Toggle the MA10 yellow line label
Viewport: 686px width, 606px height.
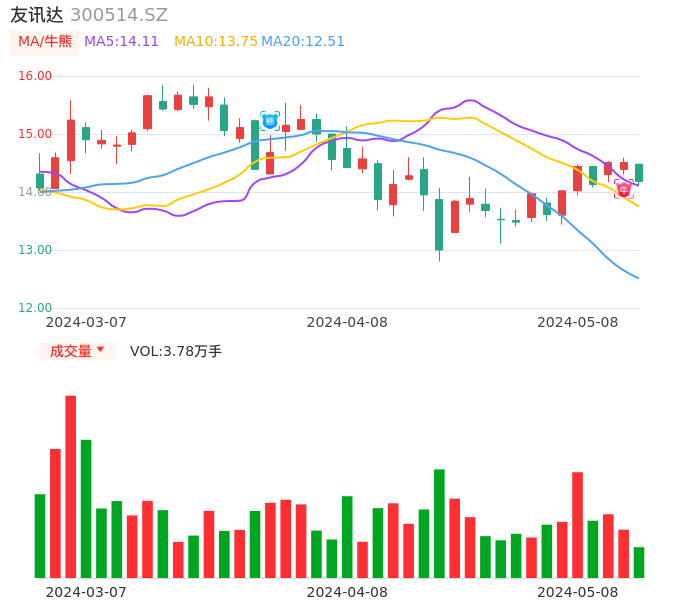click(x=215, y=42)
